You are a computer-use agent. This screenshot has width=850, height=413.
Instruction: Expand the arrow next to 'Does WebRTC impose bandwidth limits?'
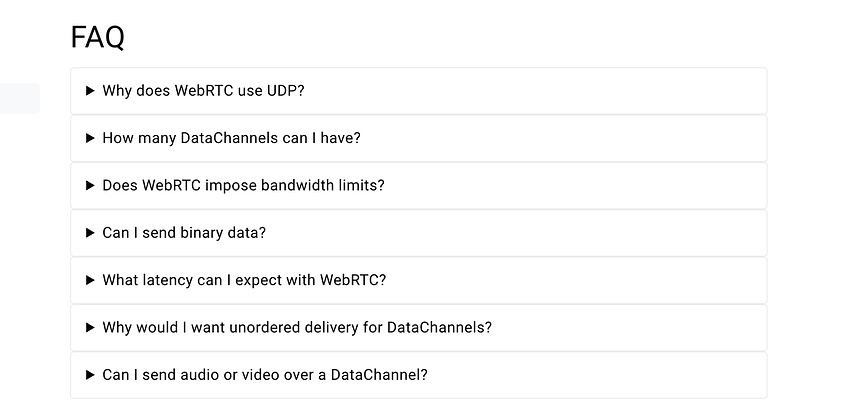tap(91, 185)
